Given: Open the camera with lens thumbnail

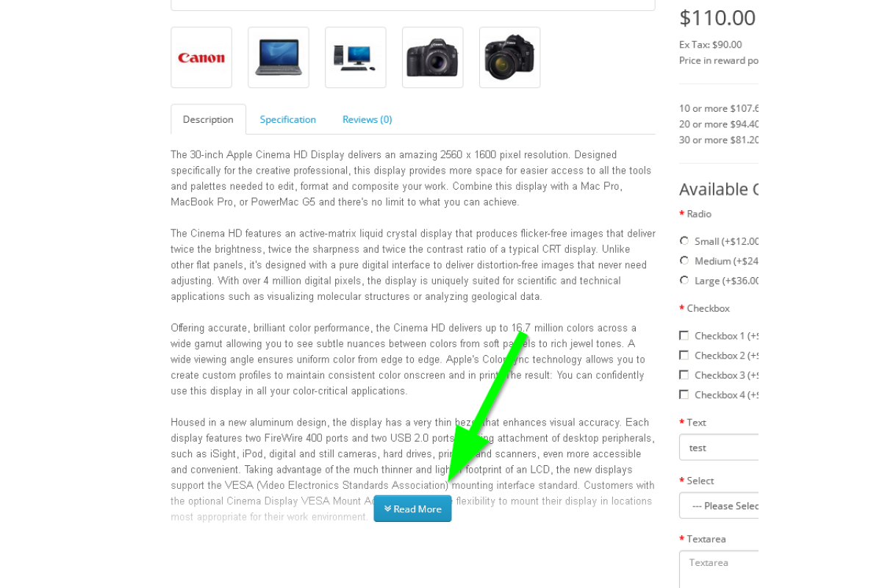Looking at the screenshot, I should click(510, 57).
